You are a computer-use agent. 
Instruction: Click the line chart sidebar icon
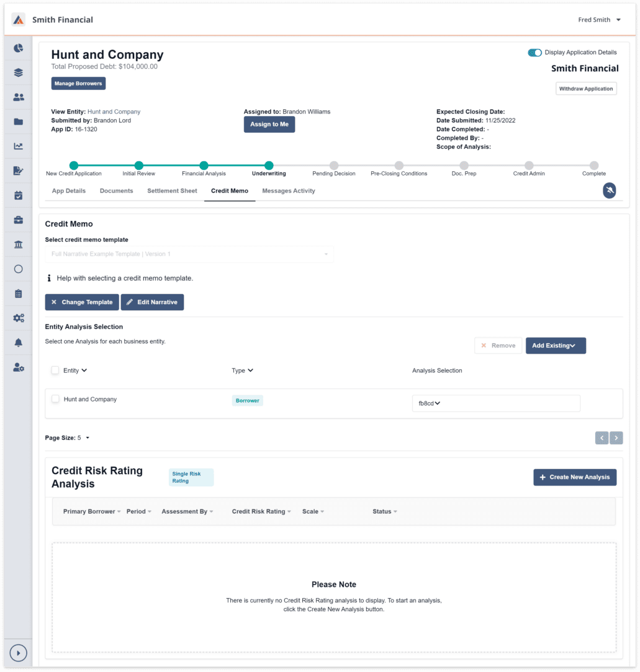[x=19, y=146]
